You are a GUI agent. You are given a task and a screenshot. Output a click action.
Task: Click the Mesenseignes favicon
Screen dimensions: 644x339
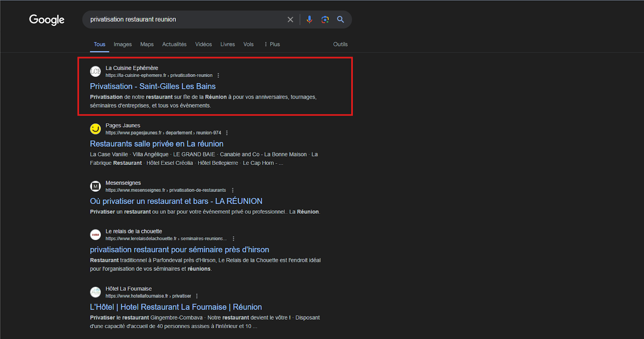(95, 186)
